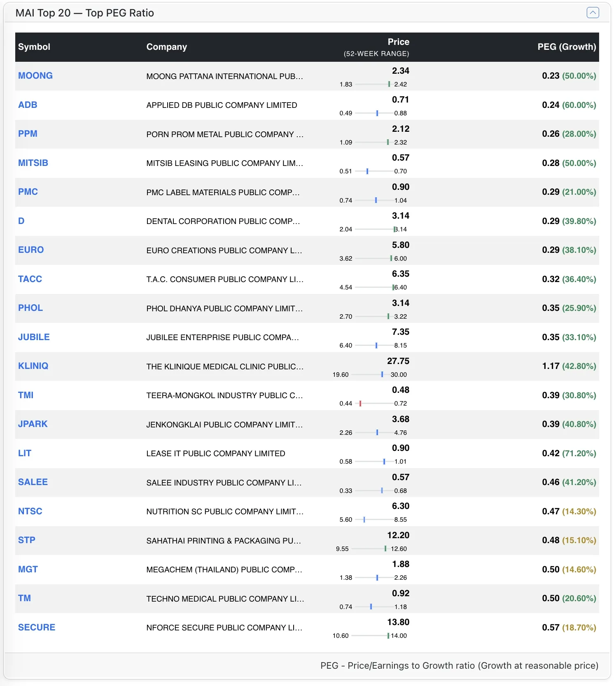Open the MITSIB symbol link

[x=33, y=163]
